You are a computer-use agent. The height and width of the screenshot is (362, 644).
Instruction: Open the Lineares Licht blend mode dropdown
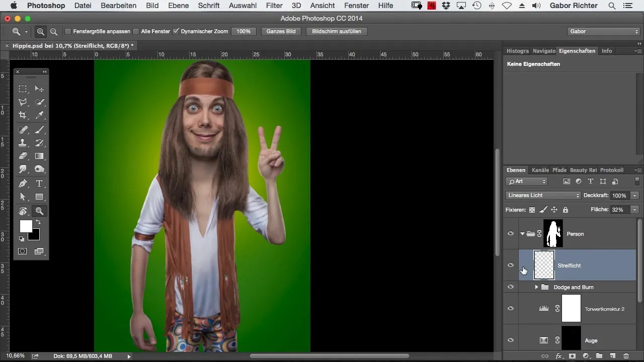pos(543,195)
